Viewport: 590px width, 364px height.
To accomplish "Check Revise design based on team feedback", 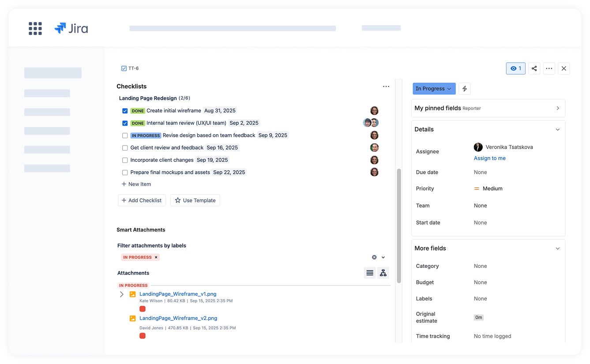I will pyautogui.click(x=125, y=135).
